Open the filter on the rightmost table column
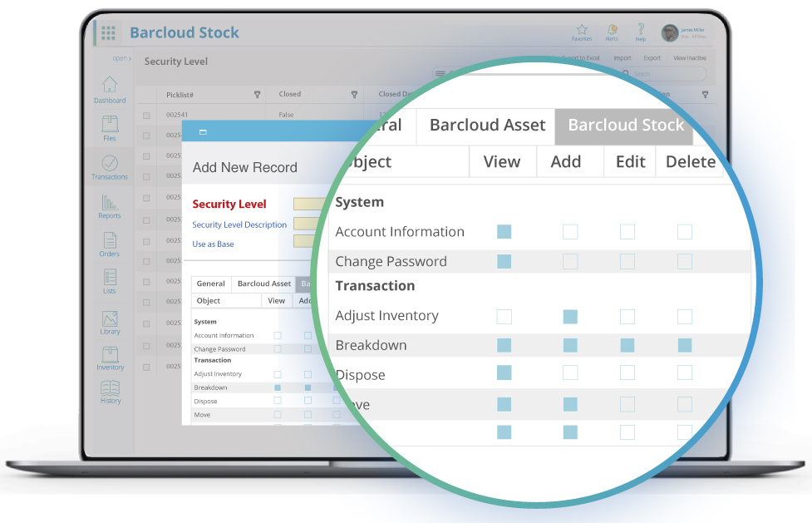 click(x=705, y=95)
